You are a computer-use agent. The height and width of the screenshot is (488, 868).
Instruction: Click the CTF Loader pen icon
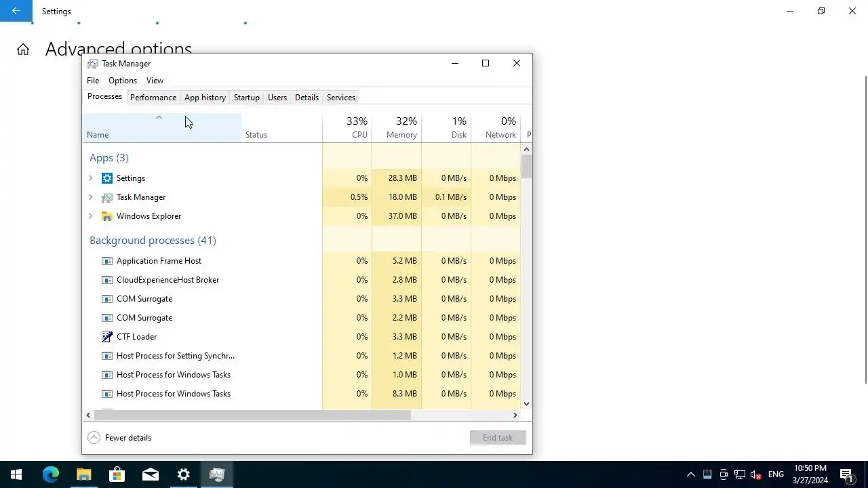106,337
